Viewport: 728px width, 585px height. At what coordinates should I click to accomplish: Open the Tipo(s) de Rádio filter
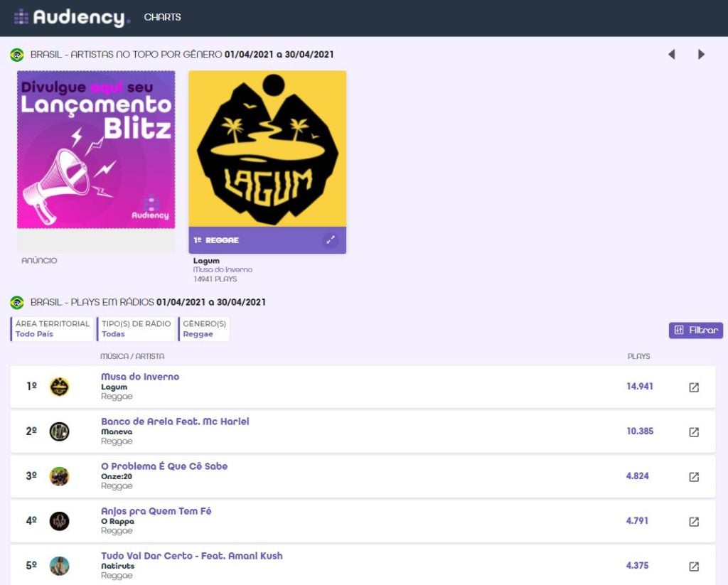click(136, 328)
